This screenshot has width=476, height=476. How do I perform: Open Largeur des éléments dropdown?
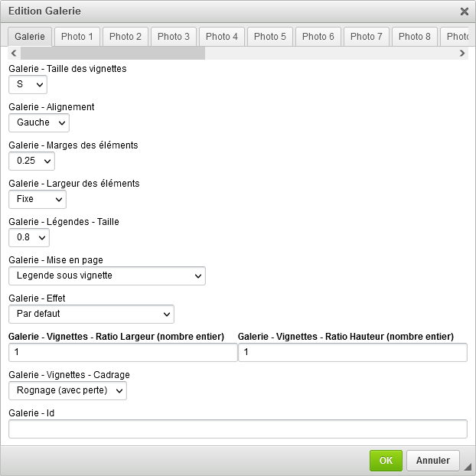click(37, 199)
